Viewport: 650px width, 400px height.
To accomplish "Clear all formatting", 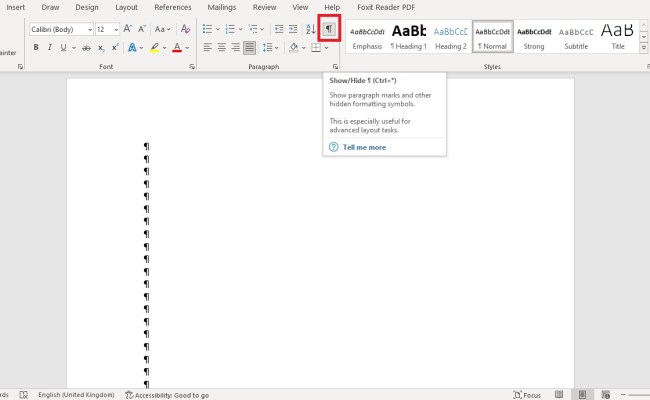I will pos(185,29).
